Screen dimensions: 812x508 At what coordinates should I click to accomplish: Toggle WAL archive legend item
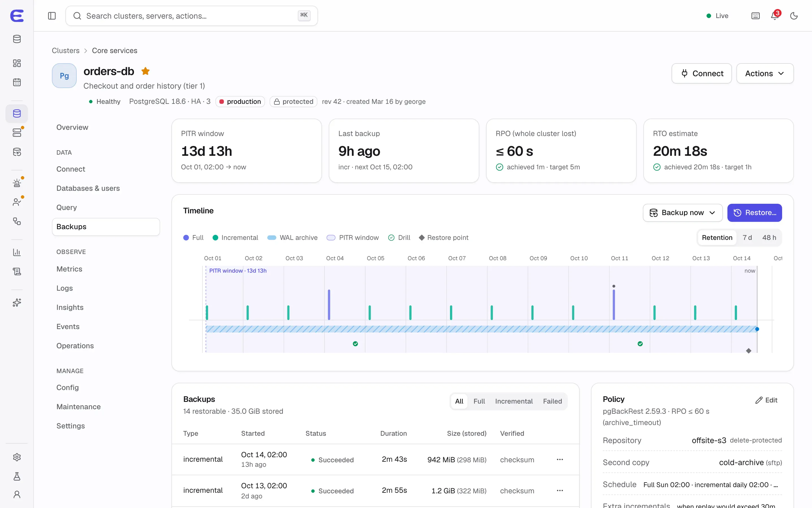click(292, 238)
